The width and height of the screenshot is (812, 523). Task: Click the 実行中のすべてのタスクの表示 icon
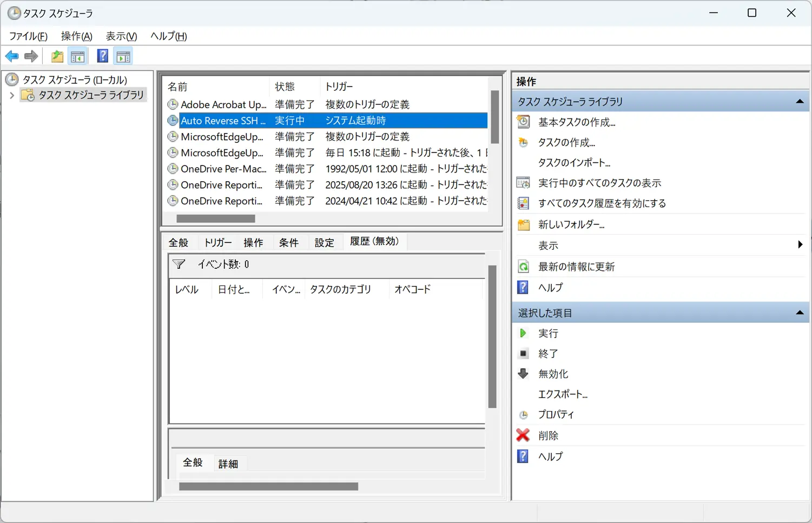click(x=523, y=183)
